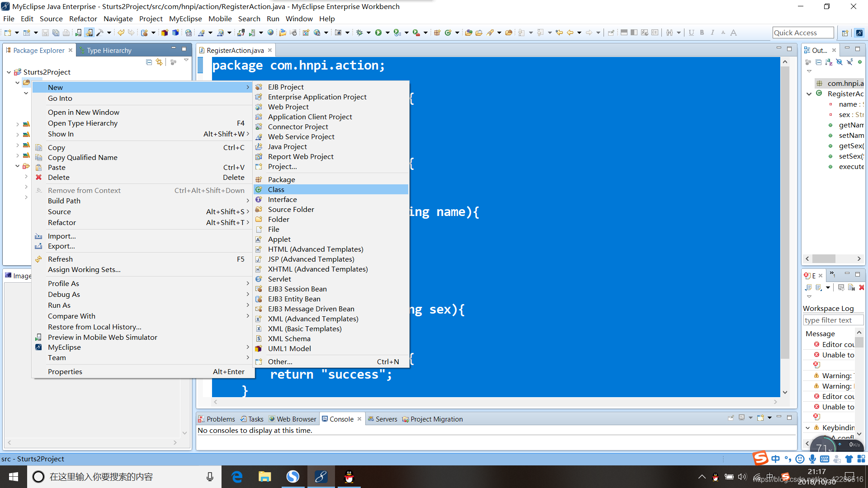This screenshot has width=868, height=488.
Task: Toggle Link with Editor in Package Explorer
Action: [159, 62]
